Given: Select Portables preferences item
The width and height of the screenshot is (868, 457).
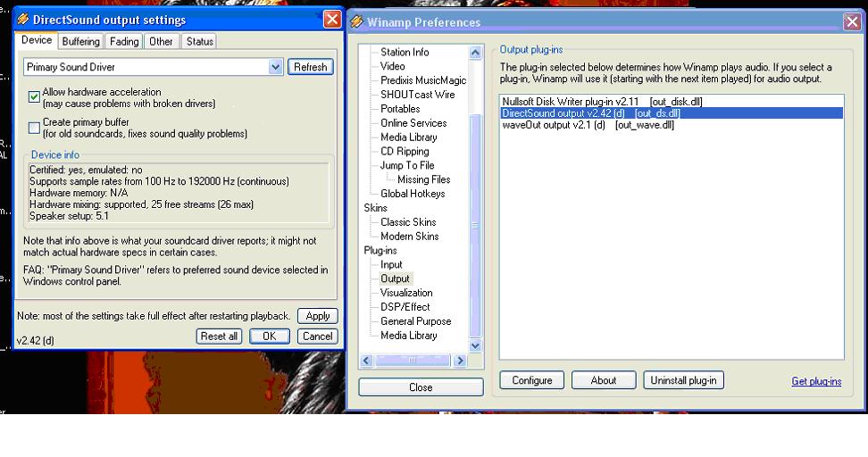Looking at the screenshot, I should click(400, 109).
